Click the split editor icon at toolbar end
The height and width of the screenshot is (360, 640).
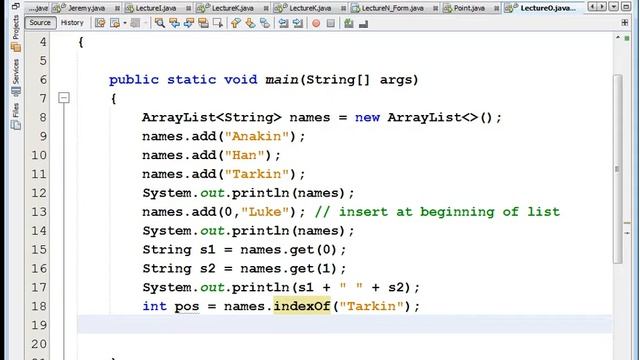(x=625, y=23)
